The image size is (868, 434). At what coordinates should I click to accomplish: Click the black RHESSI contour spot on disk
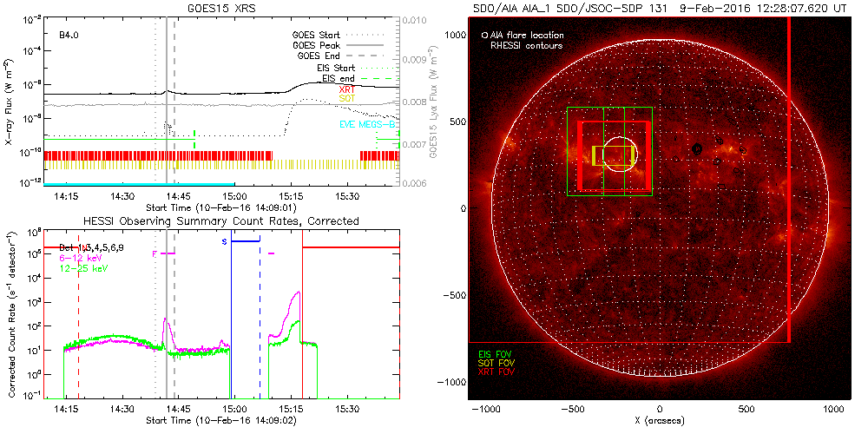[697, 149]
